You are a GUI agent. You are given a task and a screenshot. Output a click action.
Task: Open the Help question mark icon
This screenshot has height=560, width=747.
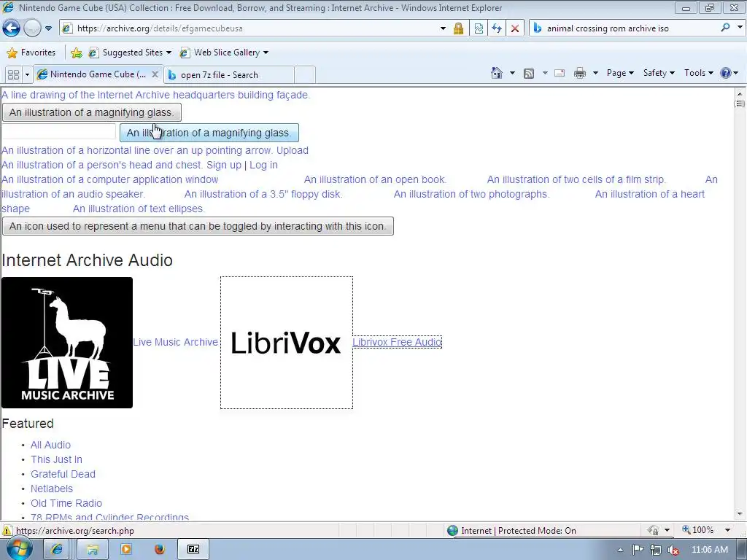726,73
